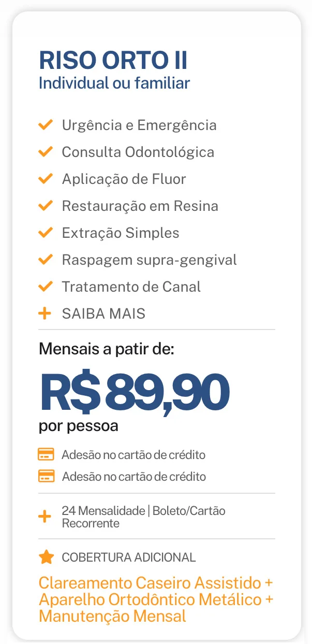Click 24 Mensalidade Boleto/Cartão Recorrente text
The height and width of the screenshot is (644, 312).
(143, 517)
